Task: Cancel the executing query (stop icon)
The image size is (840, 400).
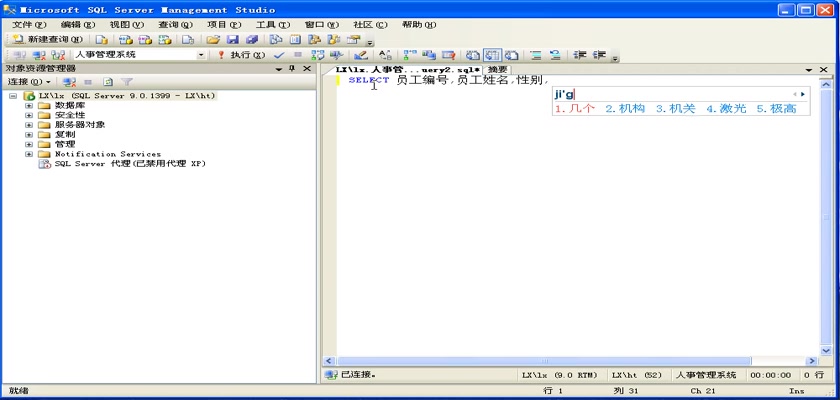Action: pos(298,55)
